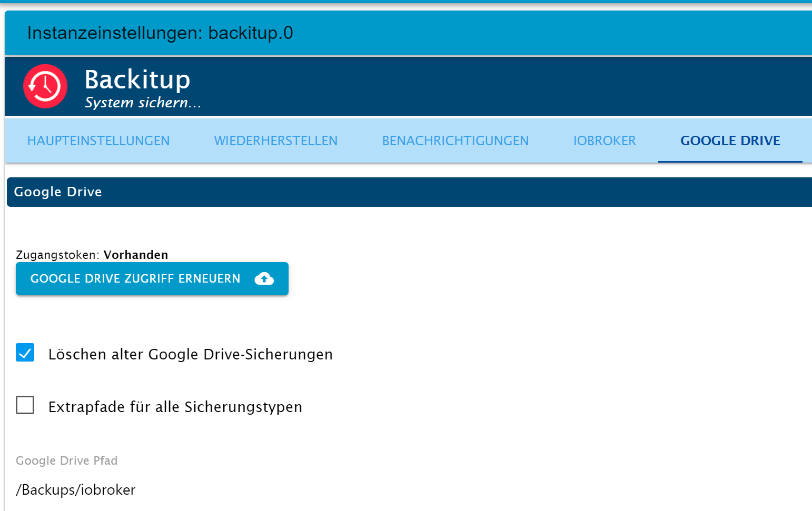Open the Benachrichtigungen tab
812x511 pixels.
pos(455,141)
